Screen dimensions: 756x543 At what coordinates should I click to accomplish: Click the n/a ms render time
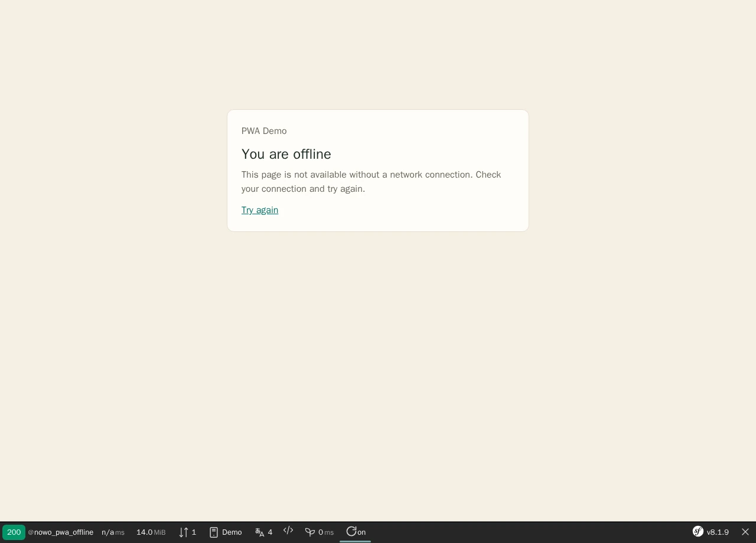coord(113,532)
